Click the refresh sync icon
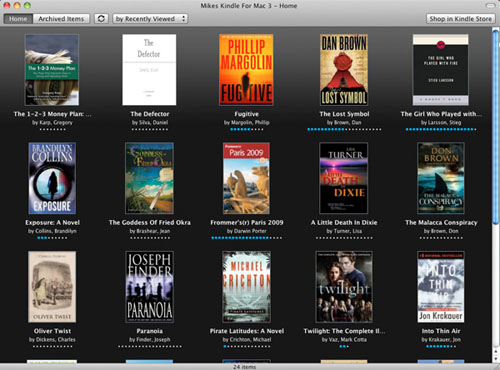Viewport: 500px width, 370px height. pyautogui.click(x=101, y=19)
